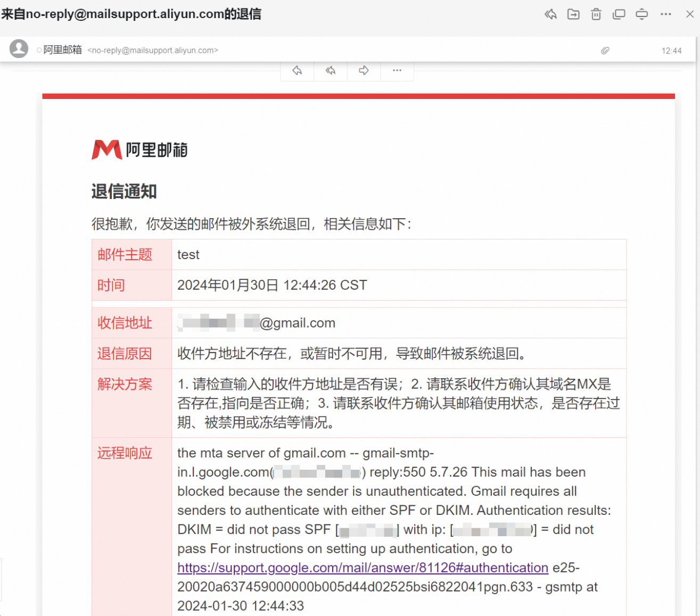Open the more options menu in top header
Image resolution: width=700 pixels, height=616 pixels.
coord(665,14)
